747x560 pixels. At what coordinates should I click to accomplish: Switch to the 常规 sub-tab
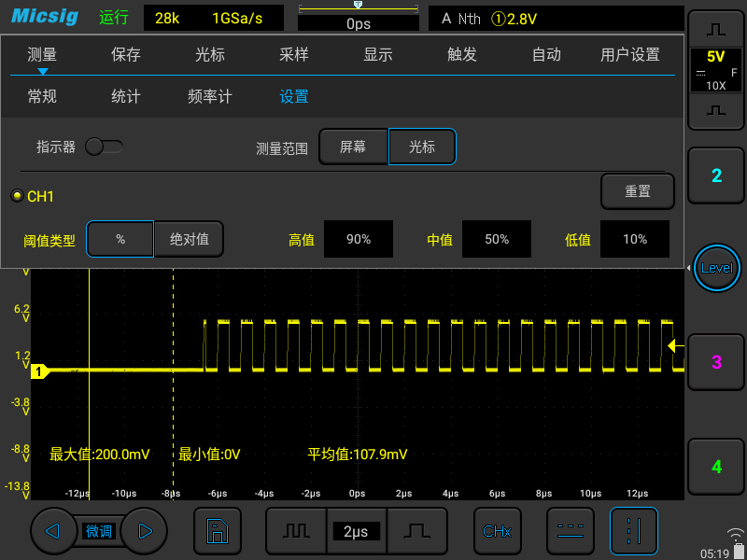click(x=42, y=97)
